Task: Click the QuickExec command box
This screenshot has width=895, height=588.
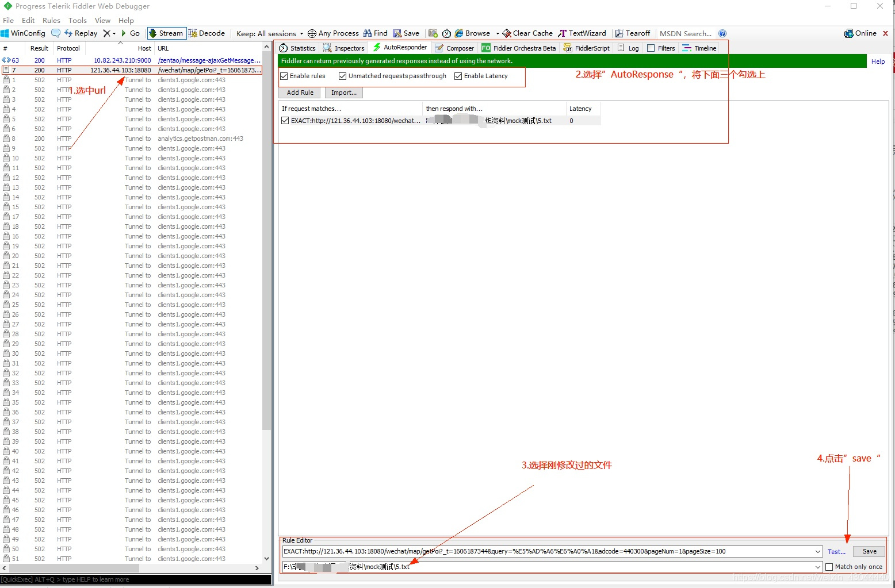Action: [x=136, y=579]
